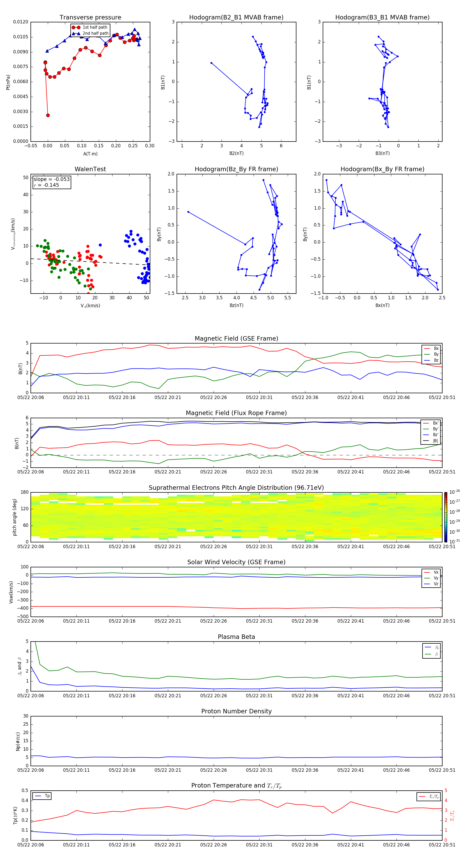Click the 'Hodogram(B3_B1 MVAB frame)' title
Image resolution: width=473 pixels, height=868 pixels.
point(382,17)
